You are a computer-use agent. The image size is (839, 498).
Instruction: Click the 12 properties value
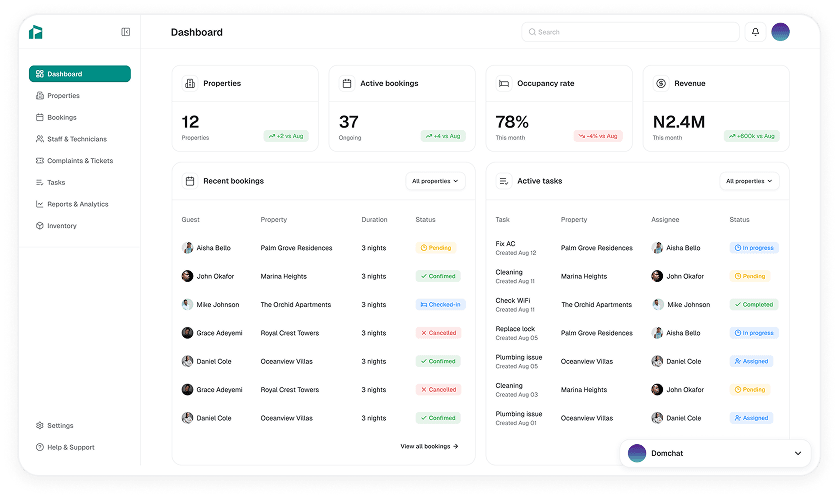190,122
